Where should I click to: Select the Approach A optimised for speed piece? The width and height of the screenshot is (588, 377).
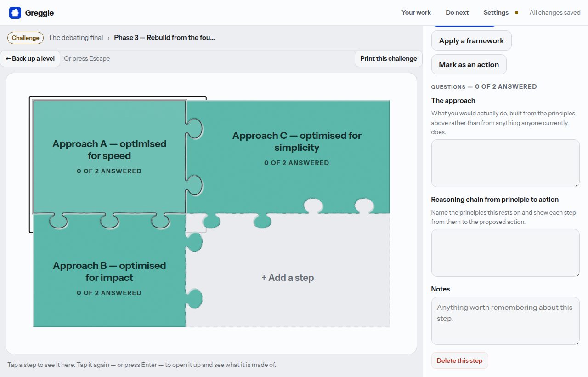pyautogui.click(x=109, y=157)
